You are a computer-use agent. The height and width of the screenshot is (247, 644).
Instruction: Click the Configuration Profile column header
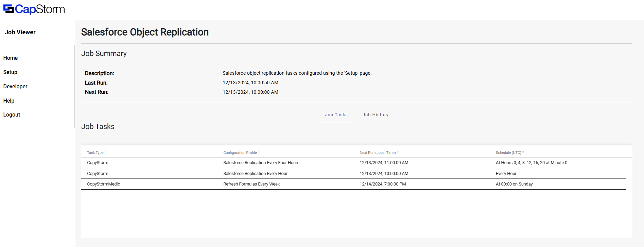pyautogui.click(x=240, y=153)
